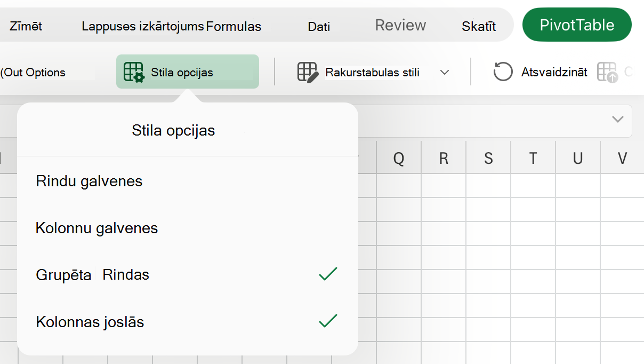Open the Zīmēt ribbon tab
Viewport: 644px width, 364px height.
point(26,26)
